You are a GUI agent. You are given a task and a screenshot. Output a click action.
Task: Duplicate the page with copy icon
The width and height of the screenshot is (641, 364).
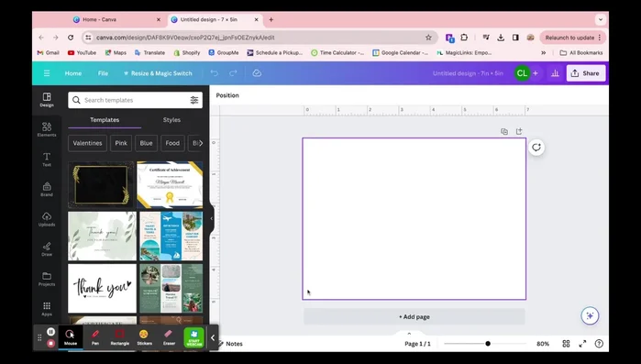[504, 131]
